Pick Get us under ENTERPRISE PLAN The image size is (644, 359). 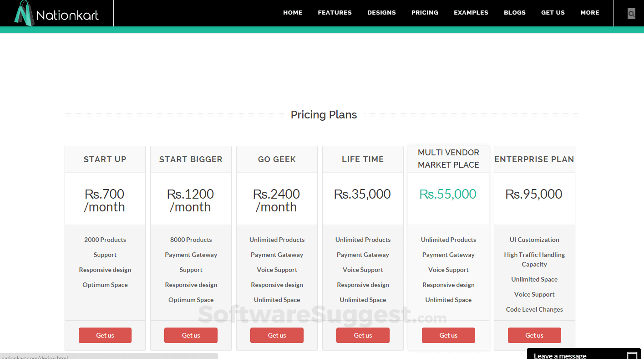534,335
